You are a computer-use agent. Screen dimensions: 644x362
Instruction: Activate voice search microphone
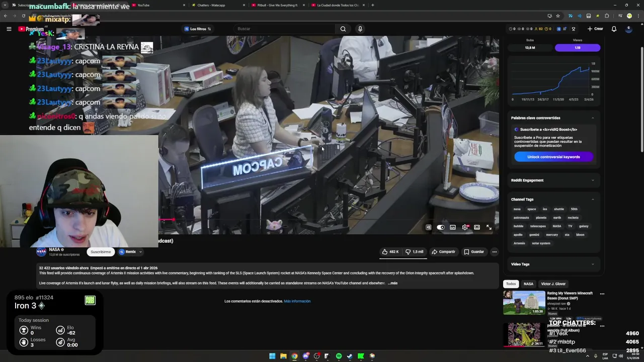pyautogui.click(x=360, y=29)
